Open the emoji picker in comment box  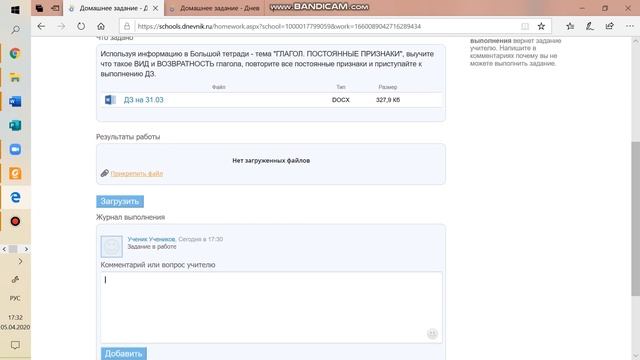point(432,333)
